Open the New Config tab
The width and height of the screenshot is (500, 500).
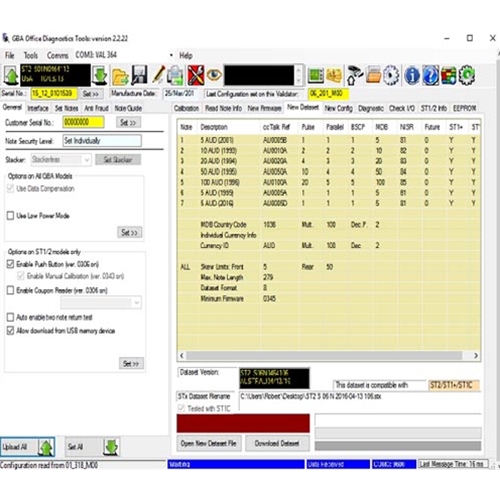click(x=338, y=108)
